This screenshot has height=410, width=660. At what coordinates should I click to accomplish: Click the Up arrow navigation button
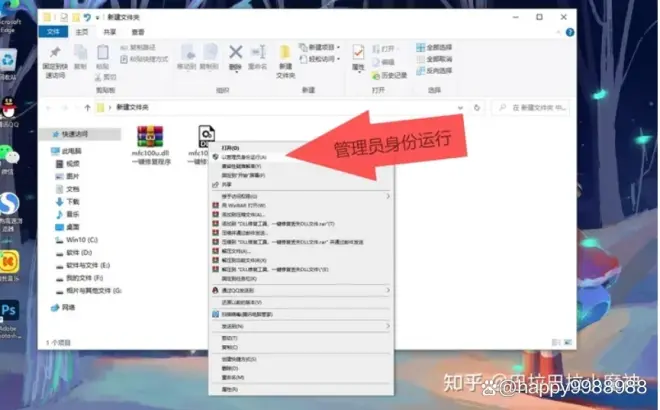(85, 105)
